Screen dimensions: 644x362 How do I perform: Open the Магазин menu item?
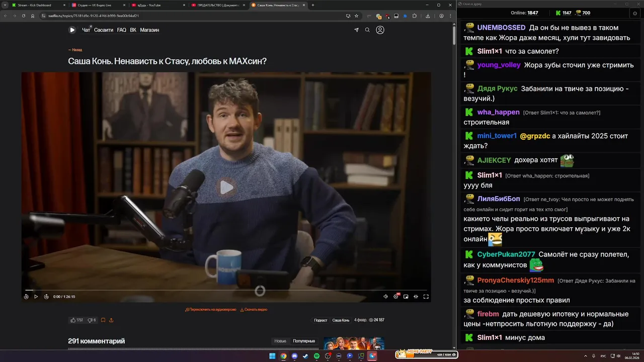[149, 30]
